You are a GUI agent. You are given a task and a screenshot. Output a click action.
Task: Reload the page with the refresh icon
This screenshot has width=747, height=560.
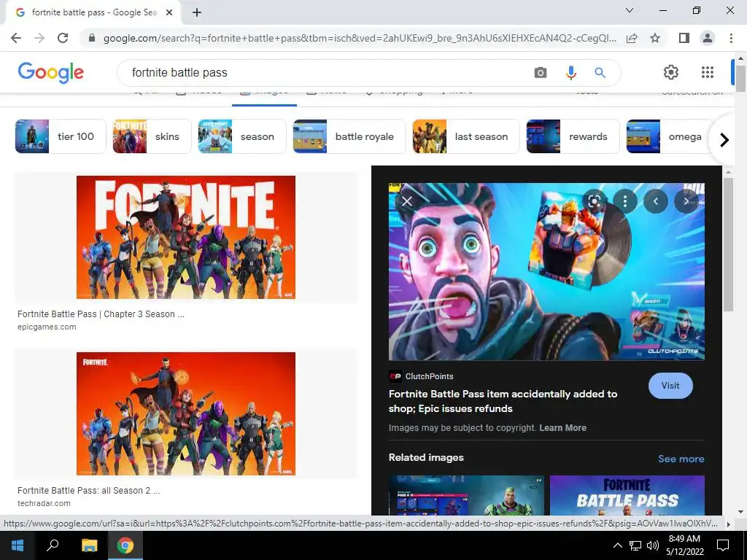(x=63, y=38)
